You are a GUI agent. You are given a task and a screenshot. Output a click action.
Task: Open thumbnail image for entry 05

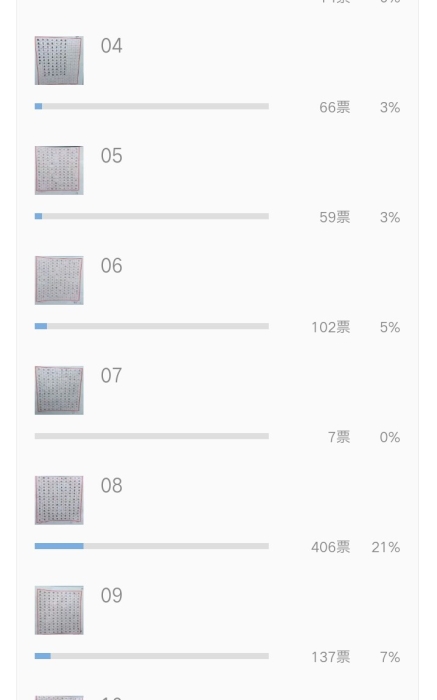(x=59, y=170)
